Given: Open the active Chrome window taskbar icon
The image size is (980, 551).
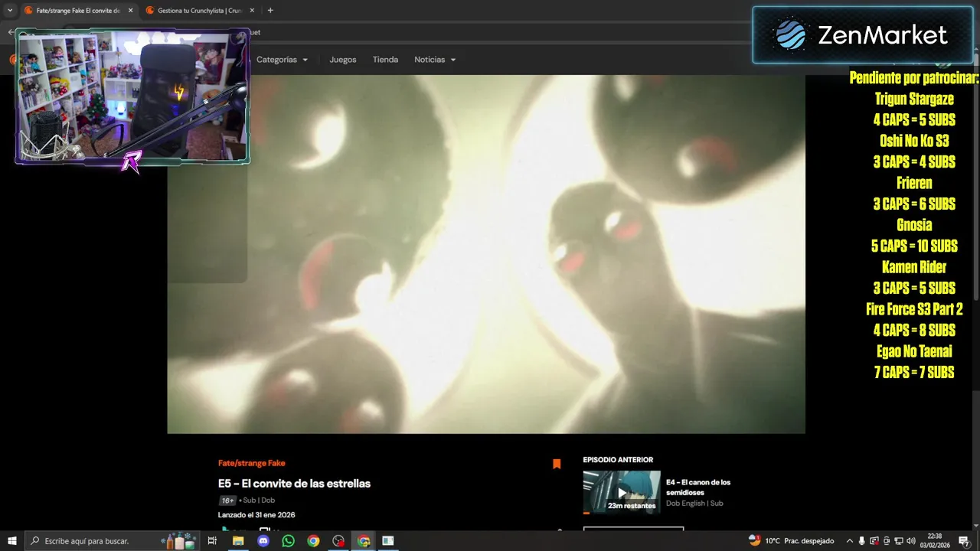Looking at the screenshot, I should (x=364, y=540).
